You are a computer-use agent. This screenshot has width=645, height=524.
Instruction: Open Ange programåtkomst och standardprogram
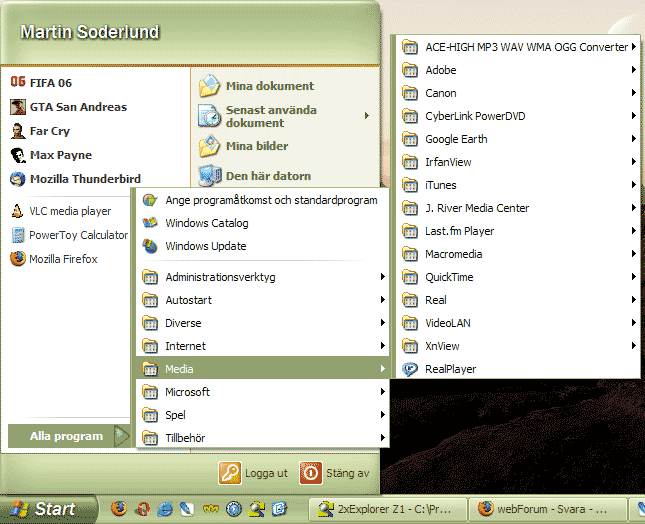click(262, 200)
